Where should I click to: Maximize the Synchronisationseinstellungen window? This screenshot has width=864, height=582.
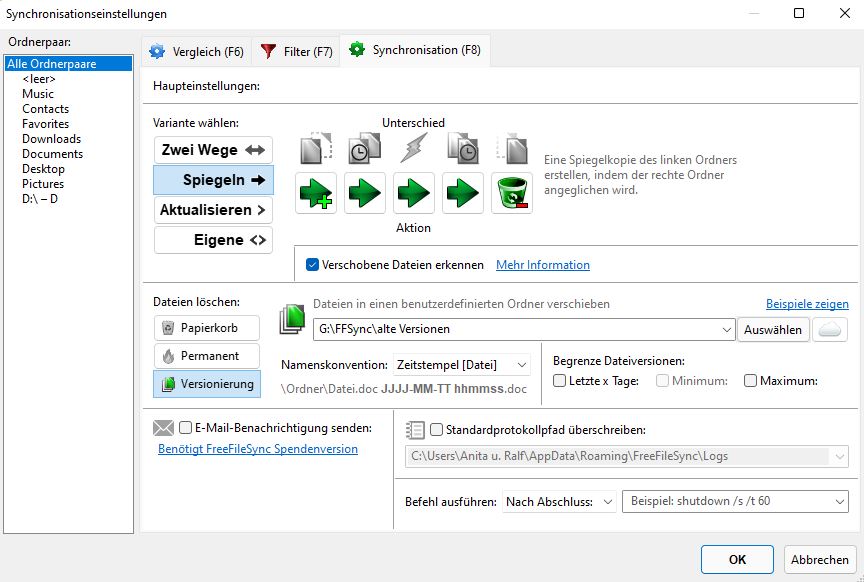point(799,13)
